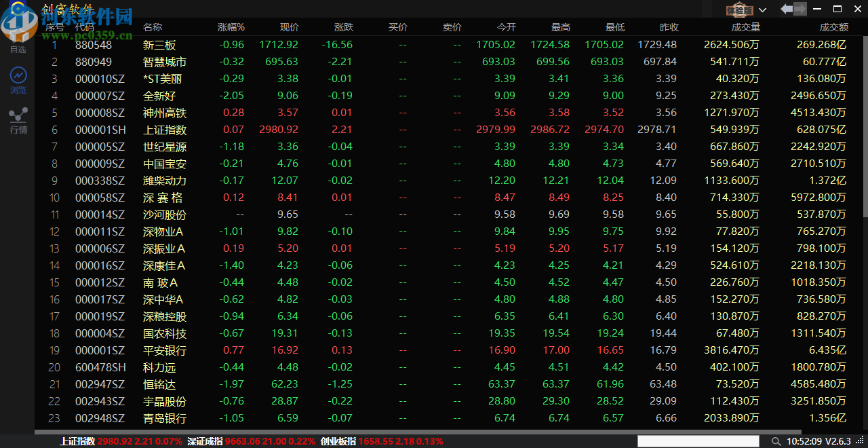Select the 沙河股份 stock name
This screenshot has width=868, height=448.
[165, 214]
